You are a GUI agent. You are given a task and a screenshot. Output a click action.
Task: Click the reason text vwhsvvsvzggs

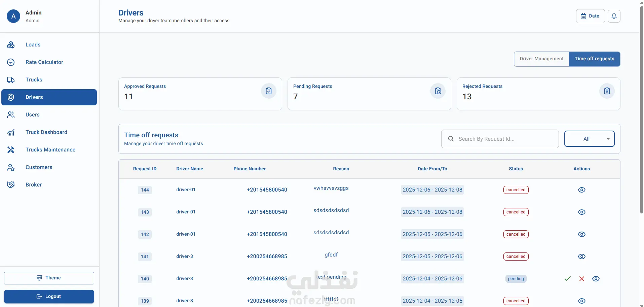tap(331, 188)
